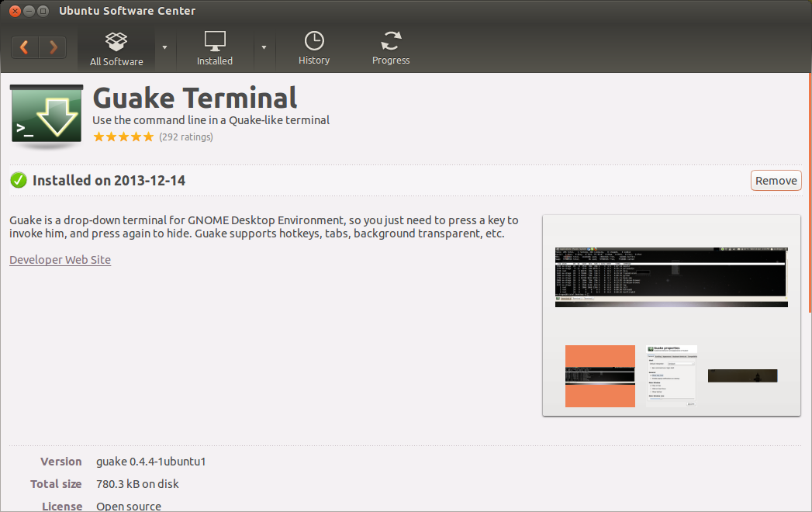Image resolution: width=812 pixels, height=512 pixels.
Task: Open the All Software section
Action: (x=116, y=49)
